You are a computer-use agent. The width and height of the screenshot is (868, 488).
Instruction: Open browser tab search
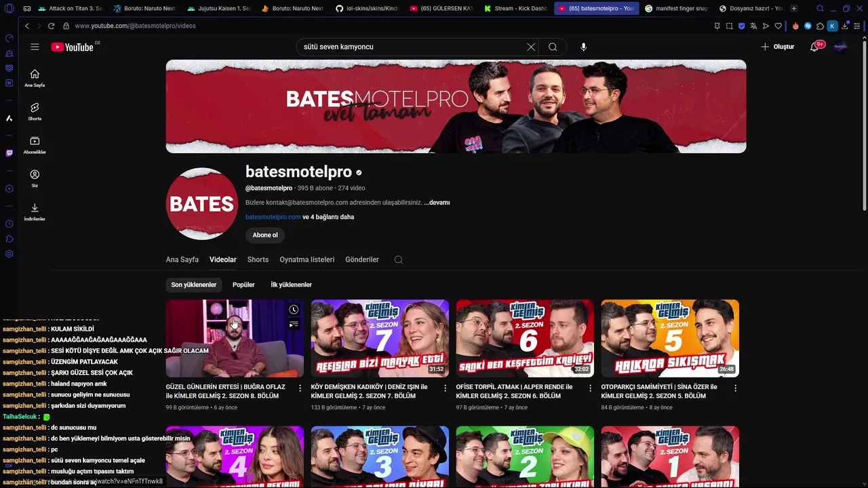(x=820, y=9)
